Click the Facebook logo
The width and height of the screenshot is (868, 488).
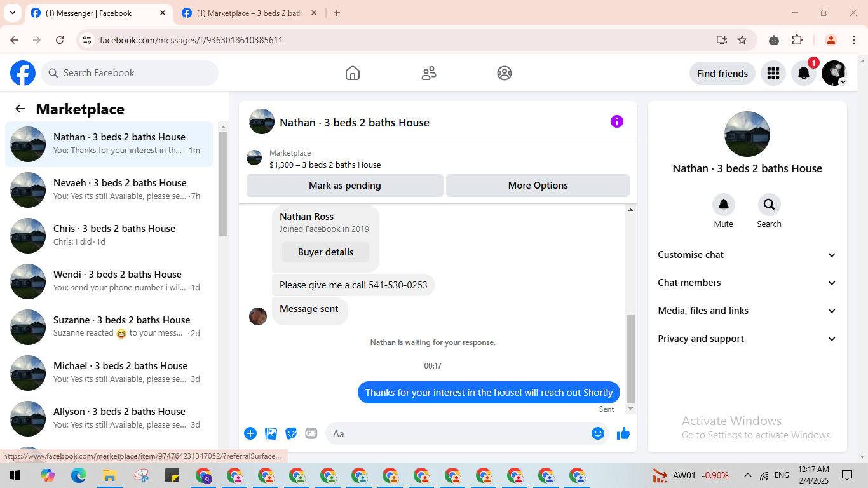pyautogui.click(x=23, y=73)
